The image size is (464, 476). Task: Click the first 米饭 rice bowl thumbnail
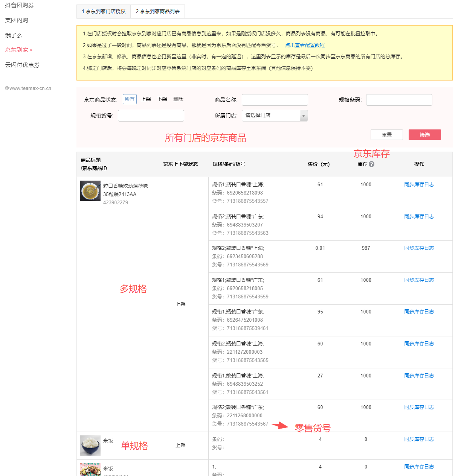point(90,446)
